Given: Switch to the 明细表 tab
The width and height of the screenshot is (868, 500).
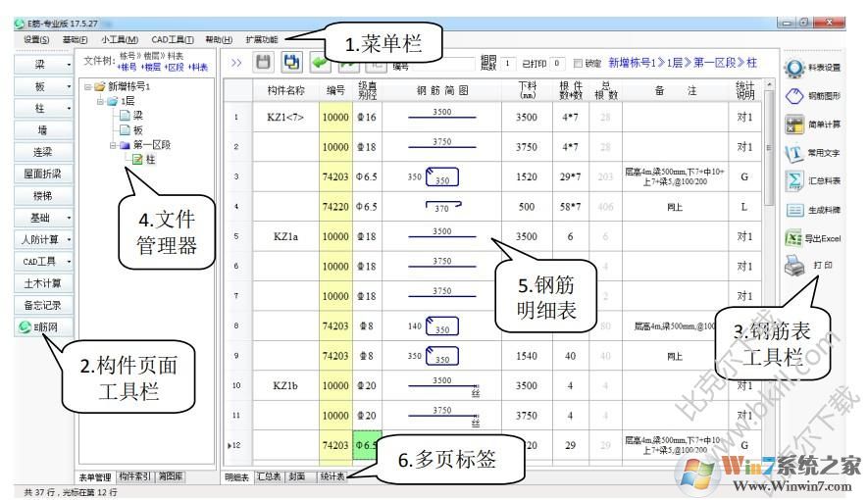Looking at the screenshot, I should pyautogui.click(x=237, y=476).
